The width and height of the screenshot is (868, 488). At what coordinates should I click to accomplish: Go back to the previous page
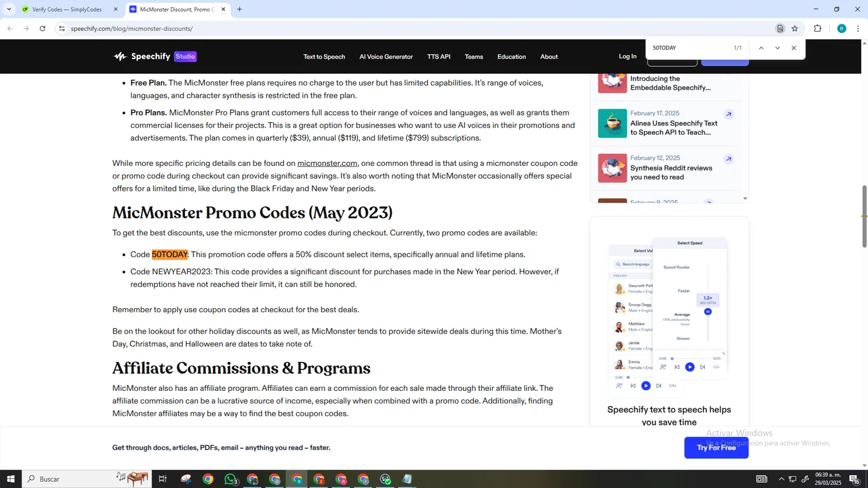point(10,28)
